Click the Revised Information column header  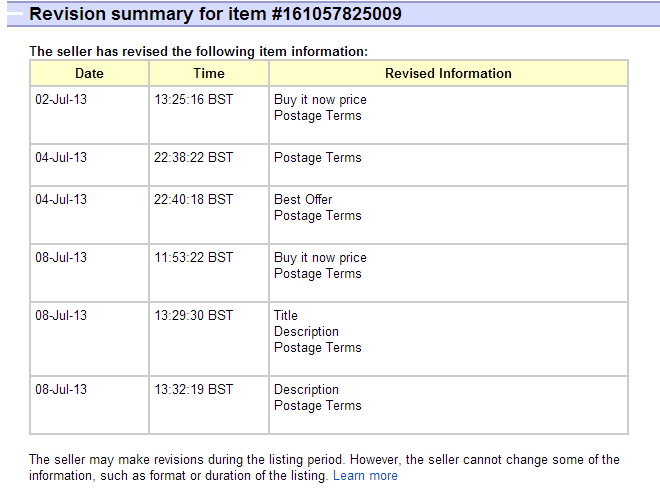pos(448,73)
